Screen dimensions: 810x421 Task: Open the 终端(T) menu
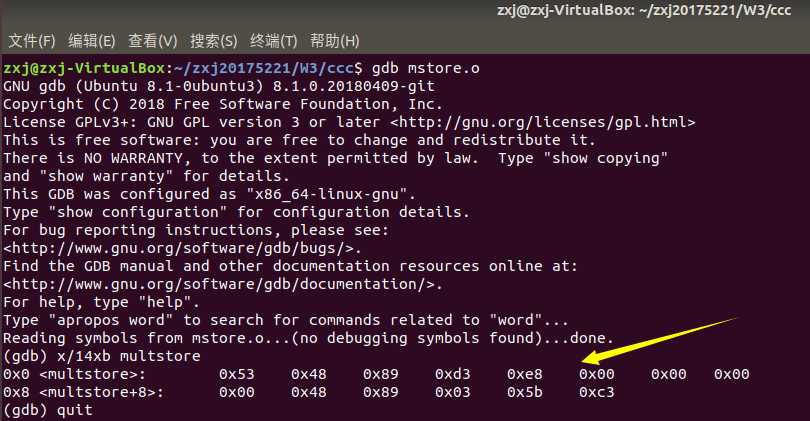tap(273, 41)
